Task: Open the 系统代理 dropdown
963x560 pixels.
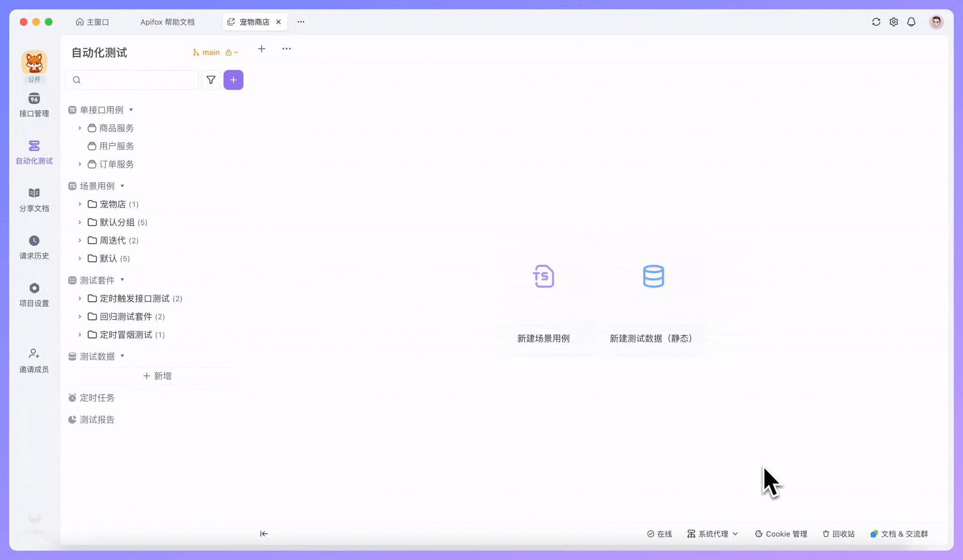Action: pyautogui.click(x=712, y=534)
